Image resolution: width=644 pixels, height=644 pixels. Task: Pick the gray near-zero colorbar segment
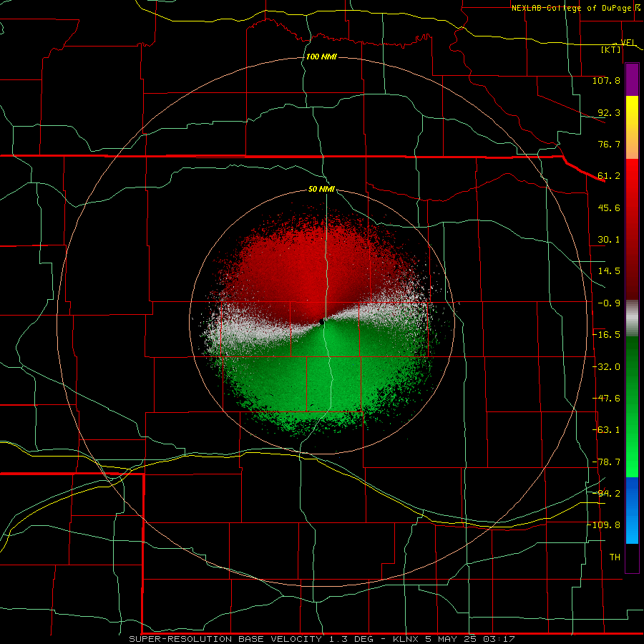632,318
